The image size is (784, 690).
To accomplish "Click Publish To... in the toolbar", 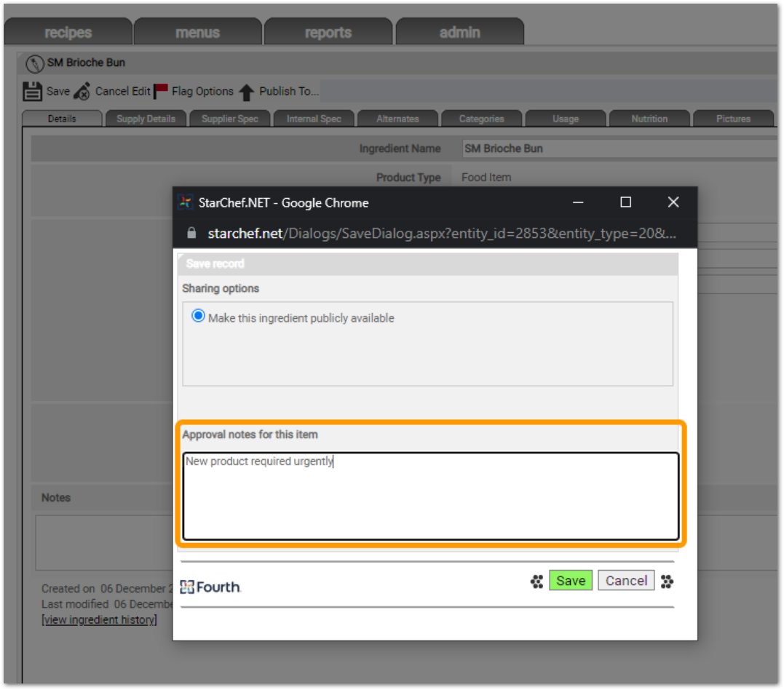I will 288,92.
